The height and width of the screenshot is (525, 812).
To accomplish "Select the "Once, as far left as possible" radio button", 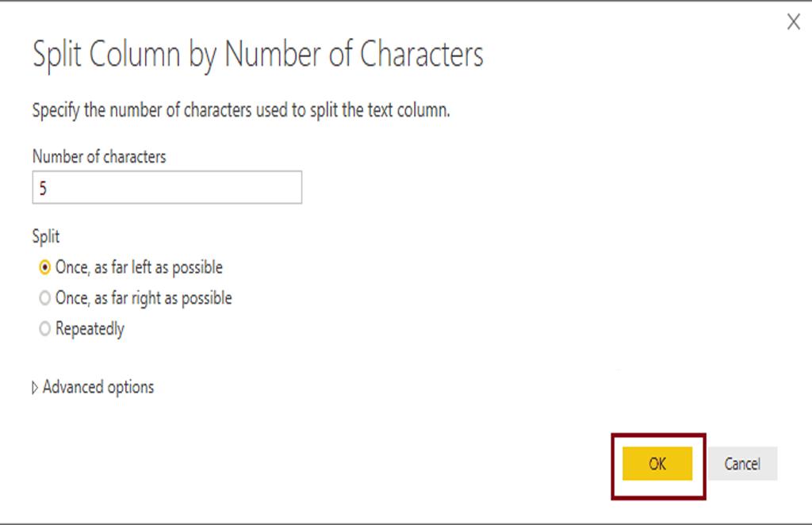I will point(44,268).
